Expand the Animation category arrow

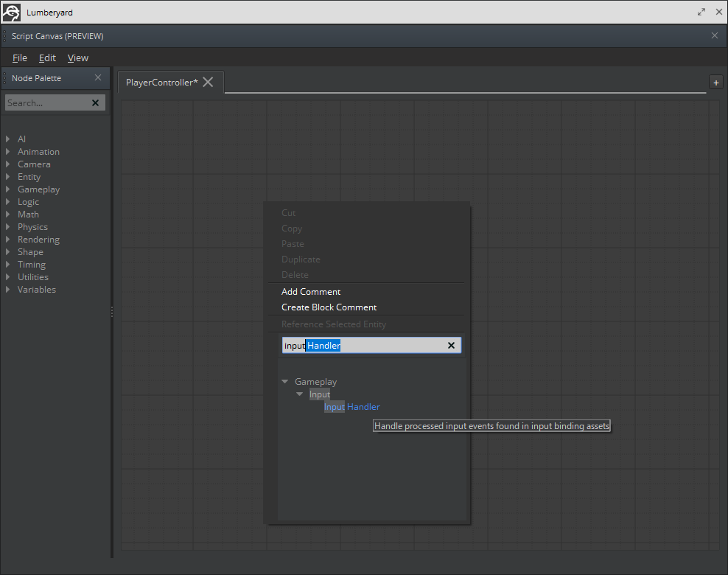tap(7, 151)
